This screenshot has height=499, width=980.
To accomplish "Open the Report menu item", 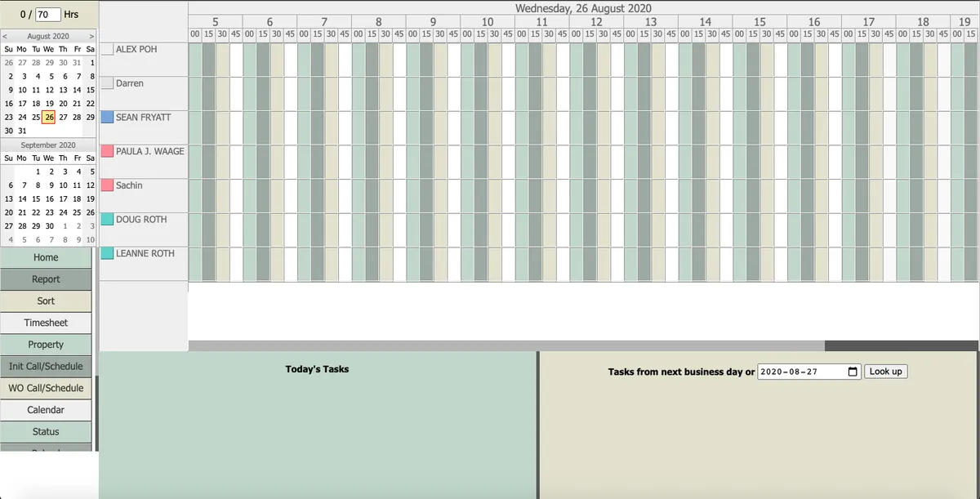I will pos(46,279).
